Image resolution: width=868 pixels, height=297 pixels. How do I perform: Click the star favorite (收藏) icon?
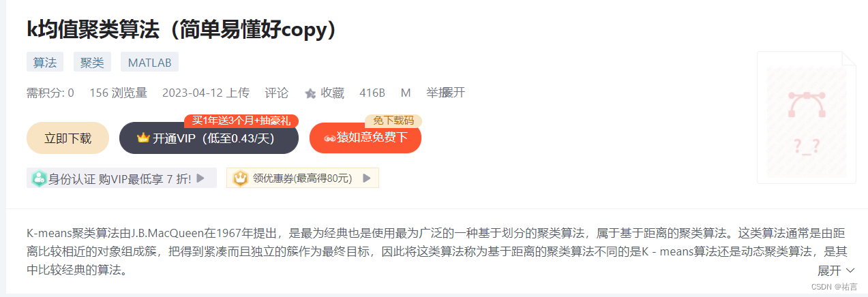(x=310, y=93)
